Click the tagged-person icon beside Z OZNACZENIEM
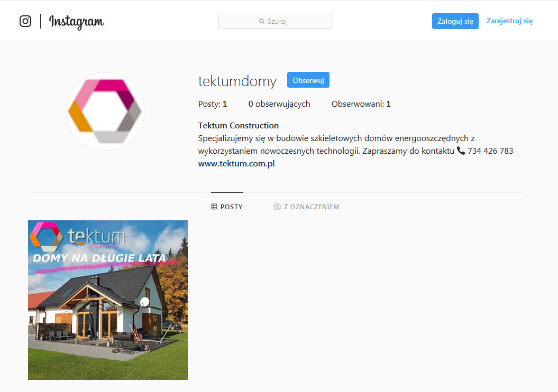 (x=277, y=207)
